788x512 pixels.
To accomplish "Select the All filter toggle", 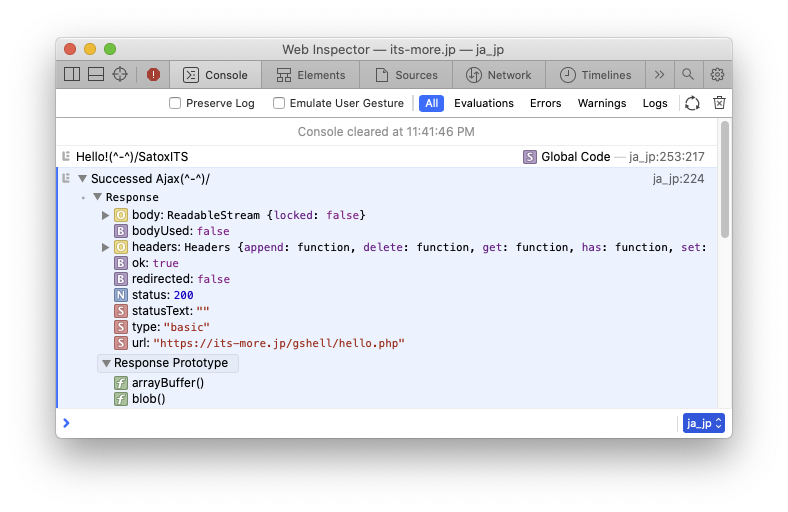I will tap(431, 103).
